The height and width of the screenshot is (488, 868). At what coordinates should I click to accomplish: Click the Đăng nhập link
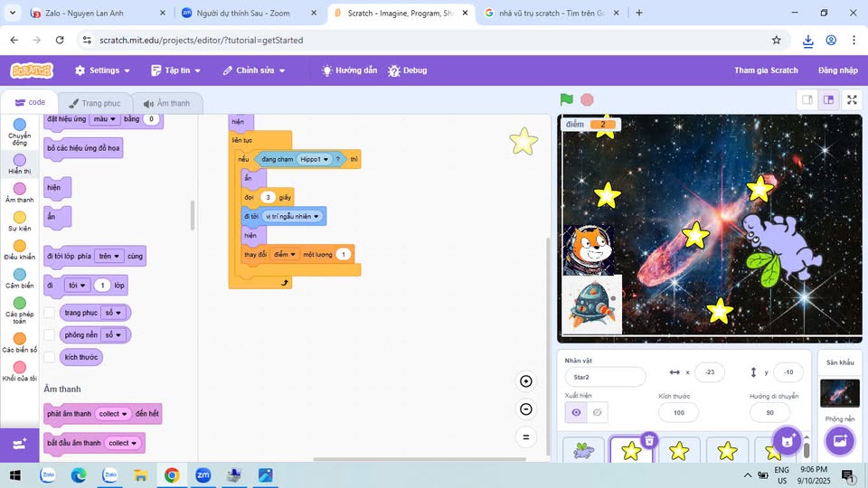(x=838, y=70)
